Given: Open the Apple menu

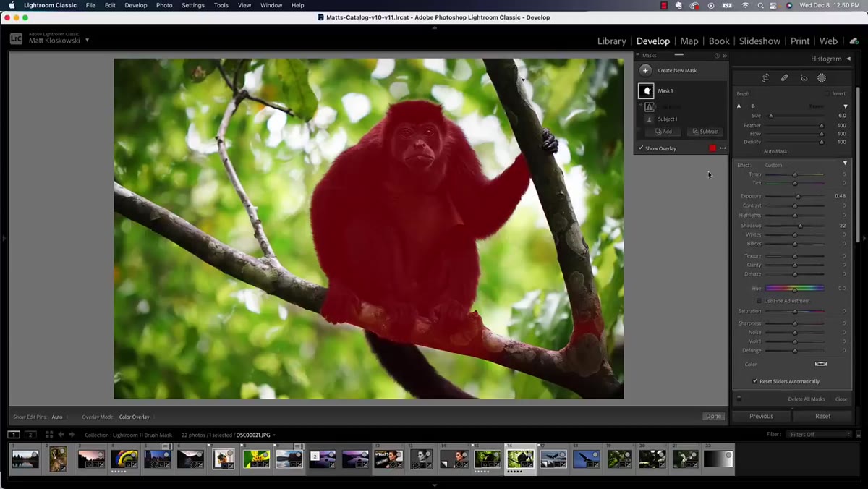Looking at the screenshot, I should 12,5.
